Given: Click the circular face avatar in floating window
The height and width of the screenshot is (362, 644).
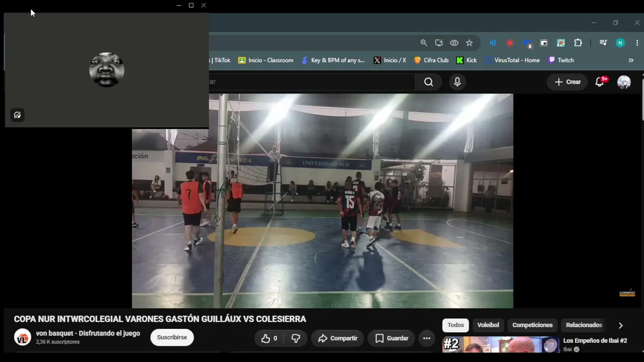Looking at the screenshot, I should pyautogui.click(x=107, y=70).
